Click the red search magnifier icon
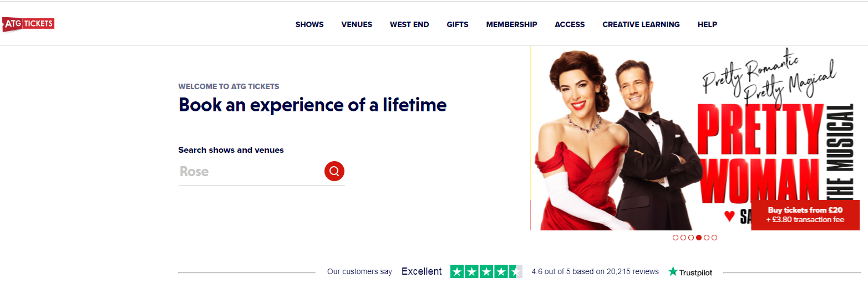Viewport: 868px width, 283px height. 334,171
